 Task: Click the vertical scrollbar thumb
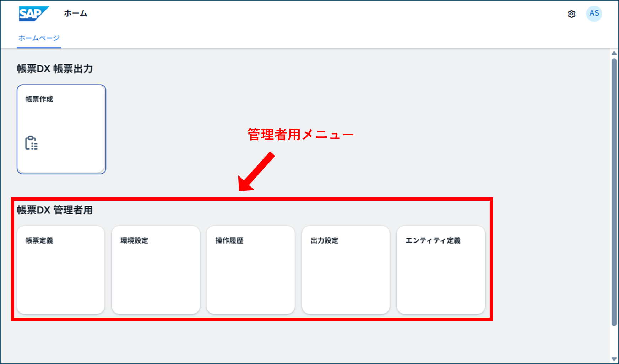pos(614,192)
